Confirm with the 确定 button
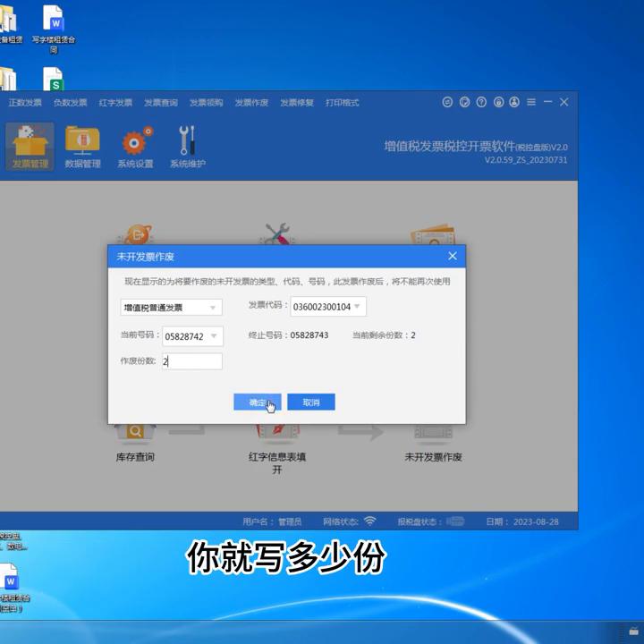Screen dimensions: 644x644 pos(258,402)
